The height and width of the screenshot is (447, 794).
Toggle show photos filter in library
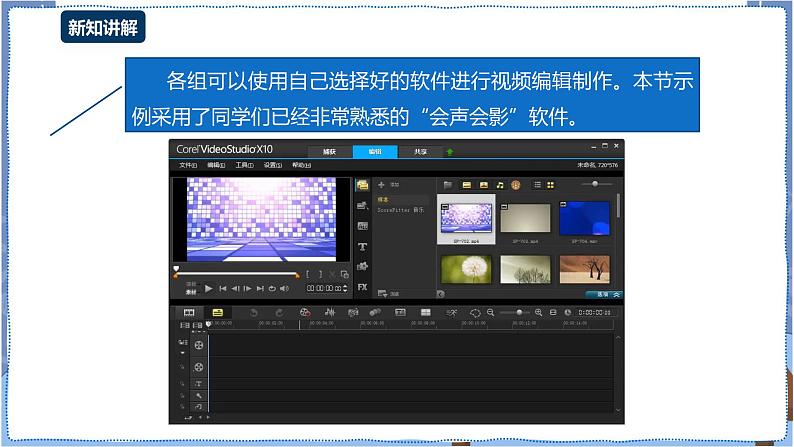click(x=484, y=185)
